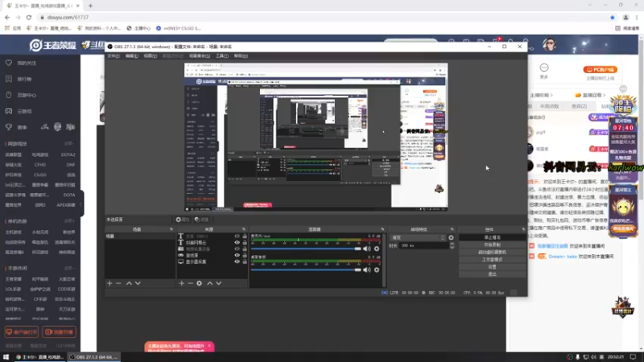
Task: Bookmark this page with the Chrome star icon
Action: click(x=613, y=17)
